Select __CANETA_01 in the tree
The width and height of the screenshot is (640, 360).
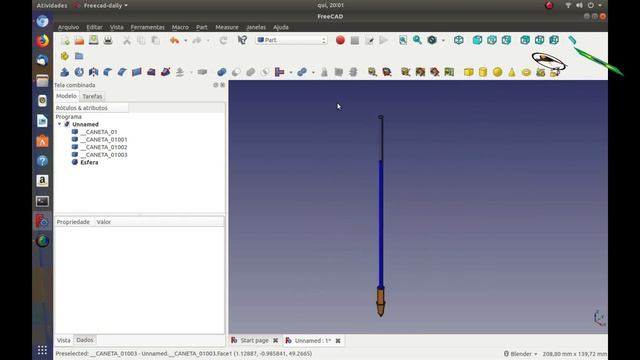click(99, 132)
